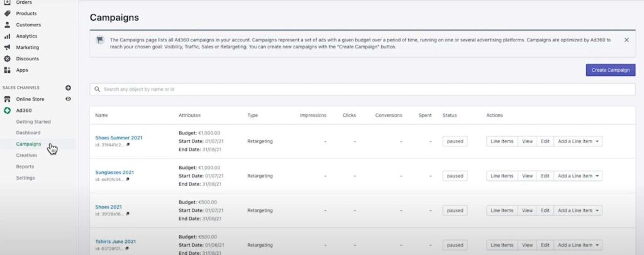Image resolution: width=644 pixels, height=255 pixels.
Task: Click the Create Campaign button
Action: 610,70
